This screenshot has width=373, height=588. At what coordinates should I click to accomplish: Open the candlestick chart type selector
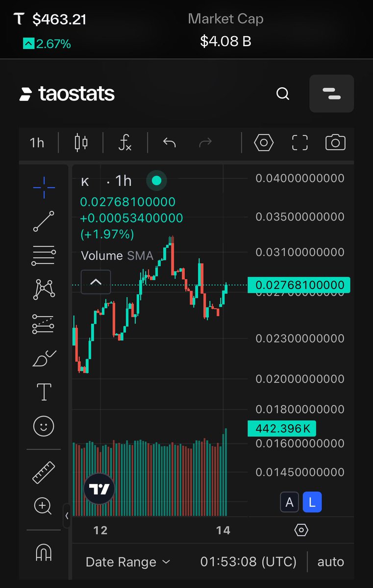[x=81, y=143]
